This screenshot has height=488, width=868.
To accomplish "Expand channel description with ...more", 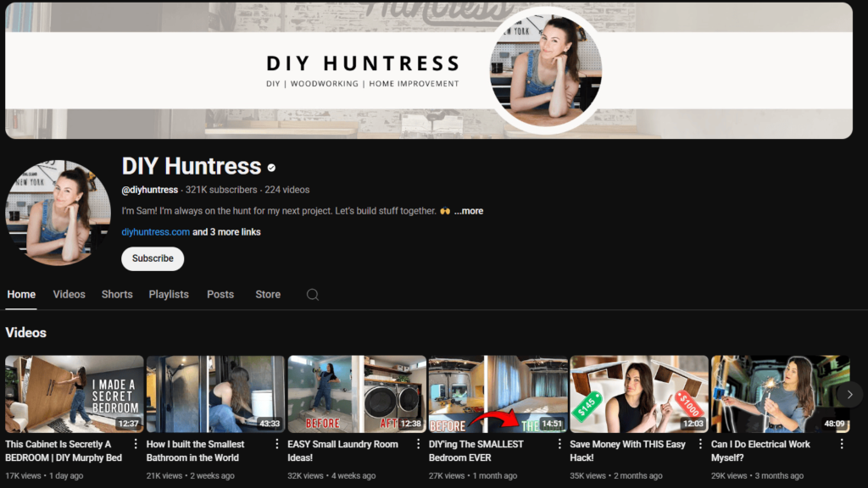I will tap(468, 211).
